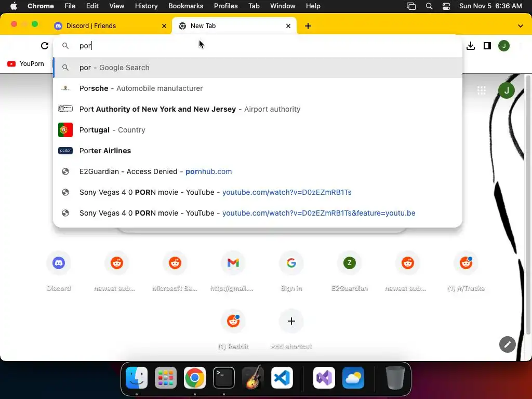Open Google apps grid icon
The width and height of the screenshot is (532, 399).
click(x=482, y=90)
